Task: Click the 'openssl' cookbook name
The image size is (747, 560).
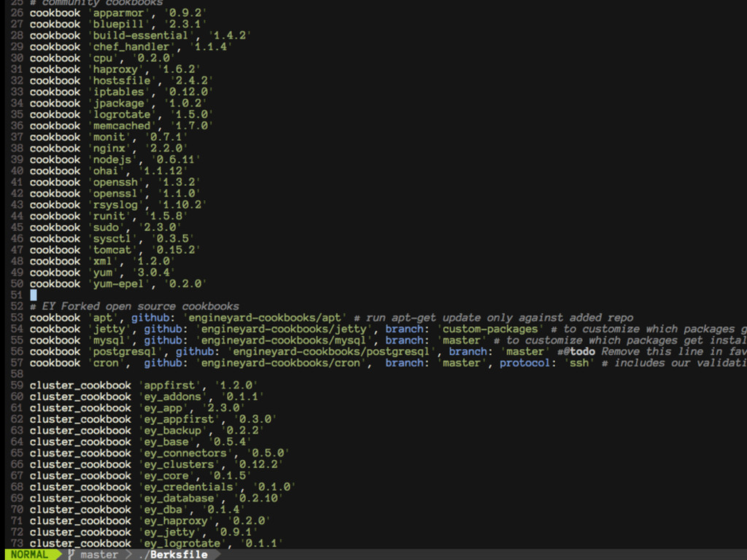Action: (115, 193)
